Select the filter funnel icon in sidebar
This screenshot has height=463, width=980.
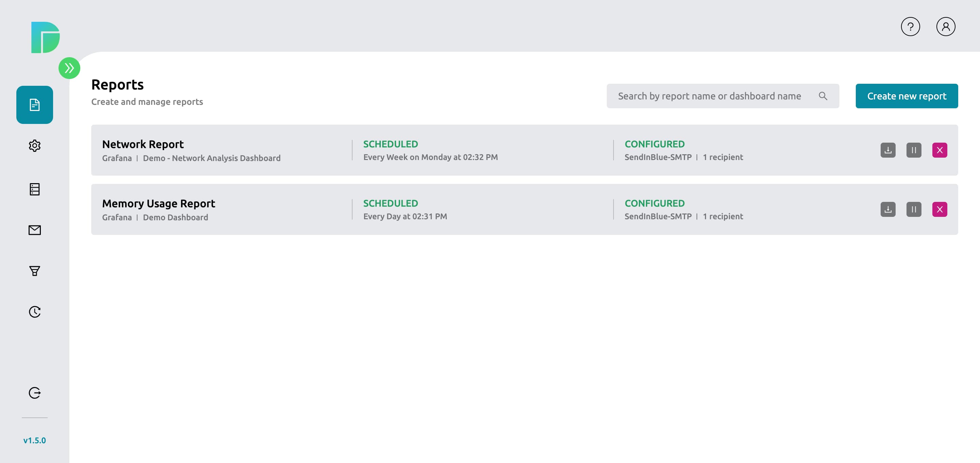(35, 271)
